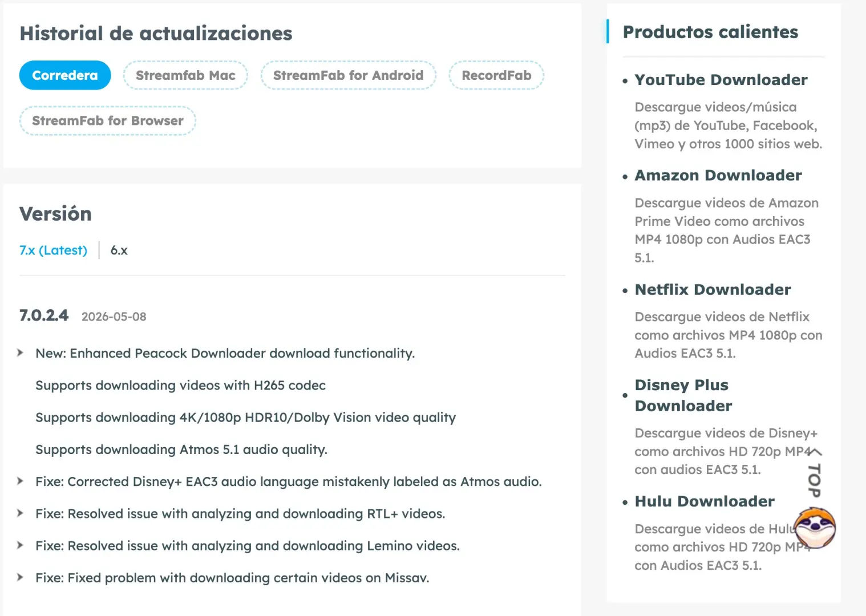Open the StreamFab for Android tab
Image resolution: width=866 pixels, height=616 pixels.
point(348,75)
